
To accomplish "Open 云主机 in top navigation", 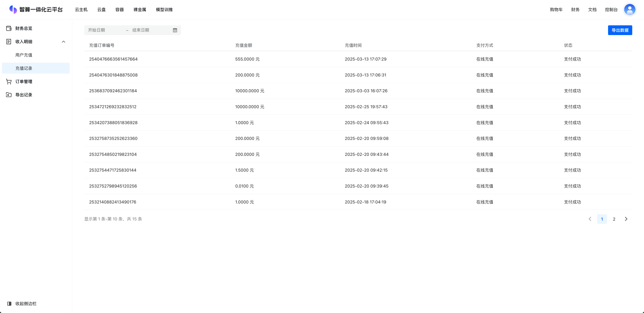I will click(x=81, y=10).
